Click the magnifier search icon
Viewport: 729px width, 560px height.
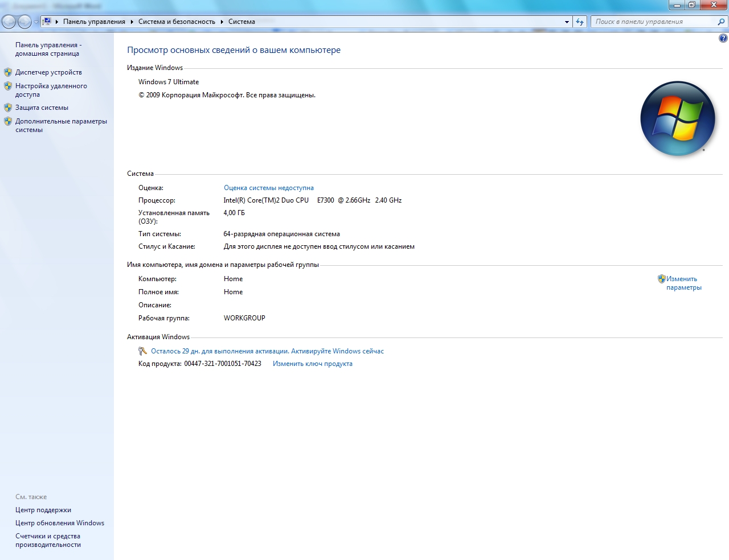tap(722, 22)
